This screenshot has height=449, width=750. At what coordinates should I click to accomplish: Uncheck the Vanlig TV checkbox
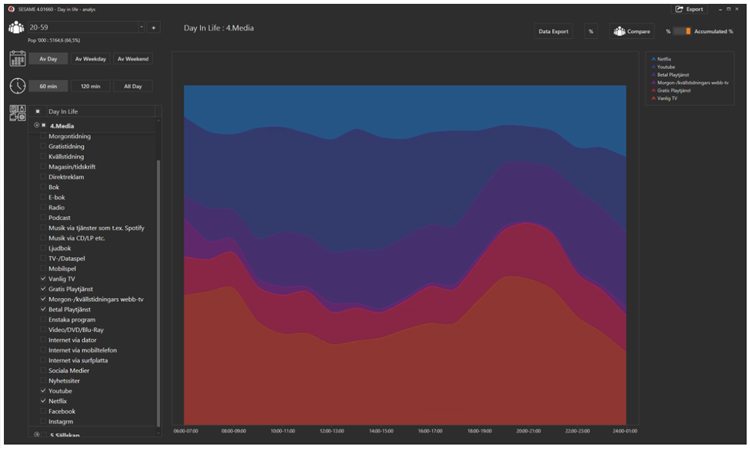tap(43, 278)
